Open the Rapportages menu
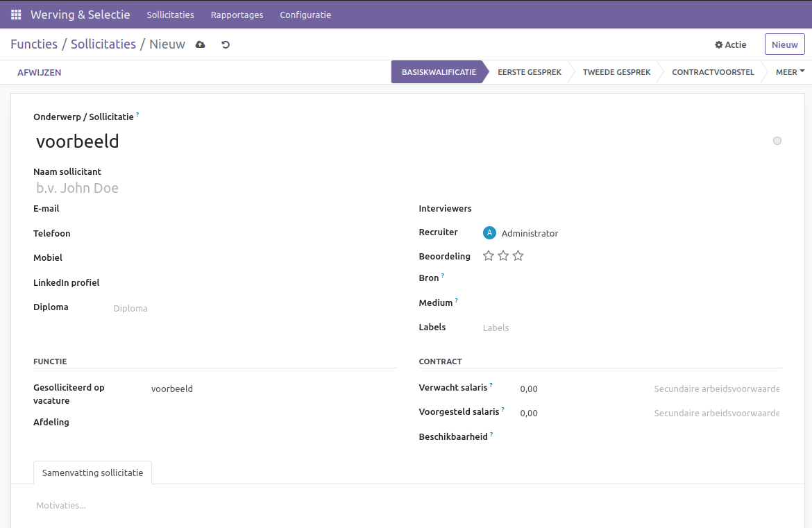This screenshot has height=528, width=812. 237,15
